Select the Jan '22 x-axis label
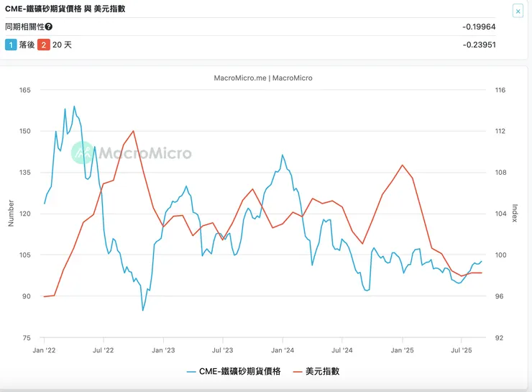The height and width of the screenshot is (392, 532). (45, 350)
